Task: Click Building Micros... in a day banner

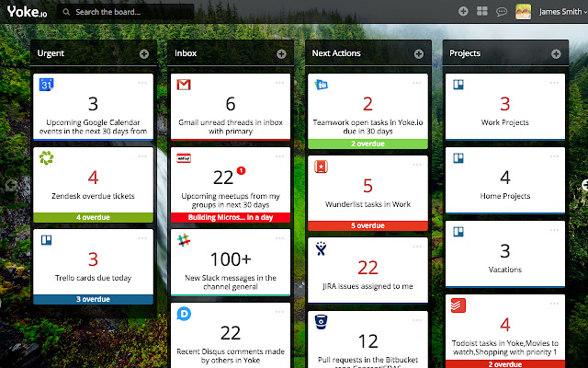Action: (231, 217)
